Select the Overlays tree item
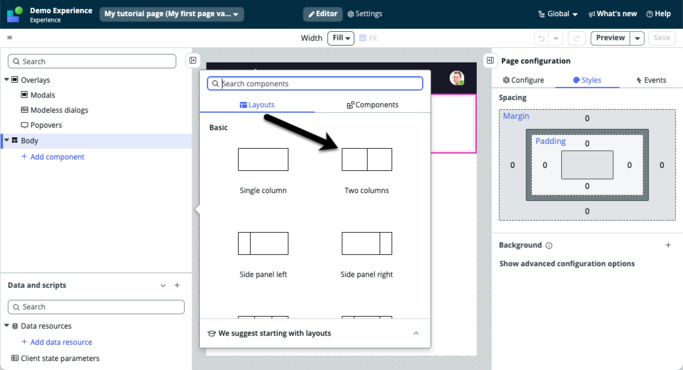 pos(35,80)
